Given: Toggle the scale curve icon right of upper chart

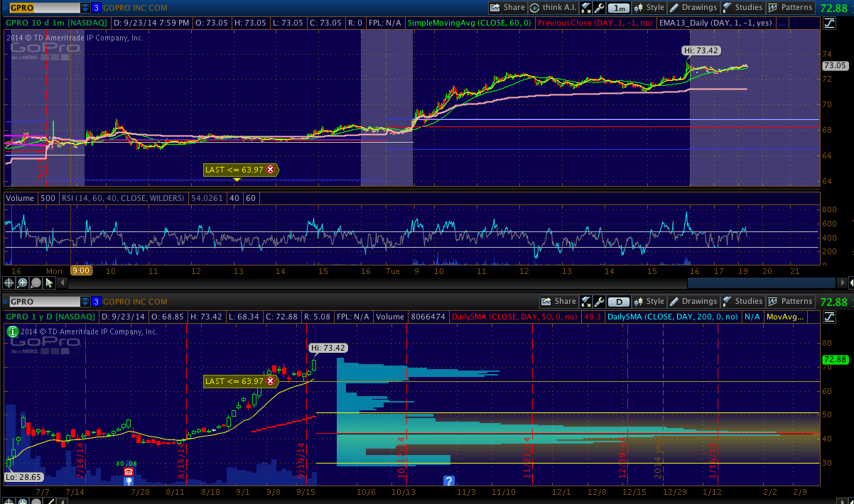Looking at the screenshot, I should click(829, 23).
